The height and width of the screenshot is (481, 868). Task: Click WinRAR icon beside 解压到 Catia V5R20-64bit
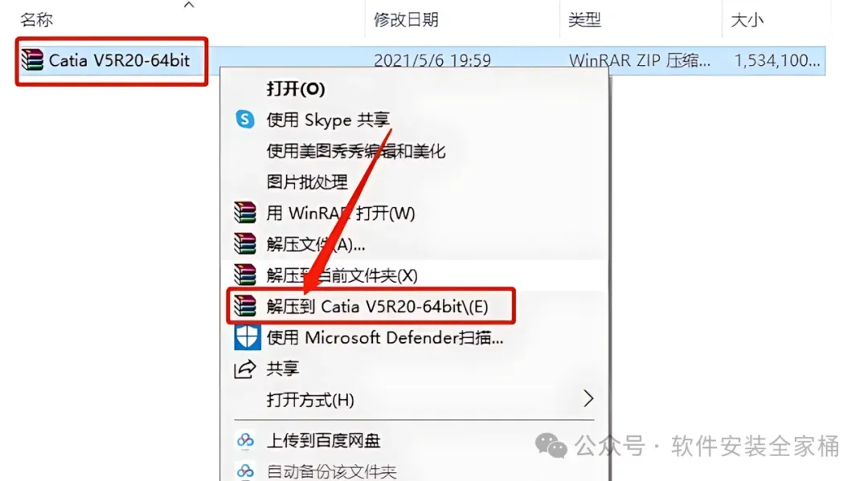[x=244, y=306]
